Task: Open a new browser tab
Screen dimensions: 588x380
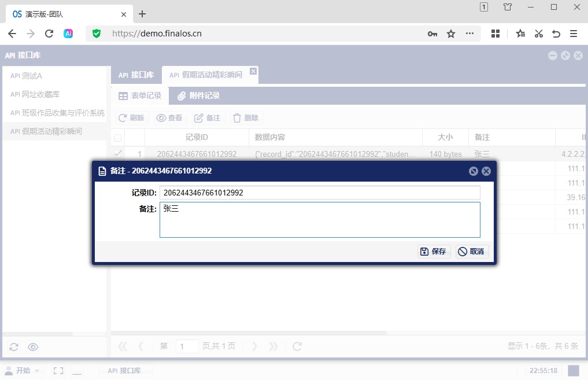Action: (x=142, y=14)
